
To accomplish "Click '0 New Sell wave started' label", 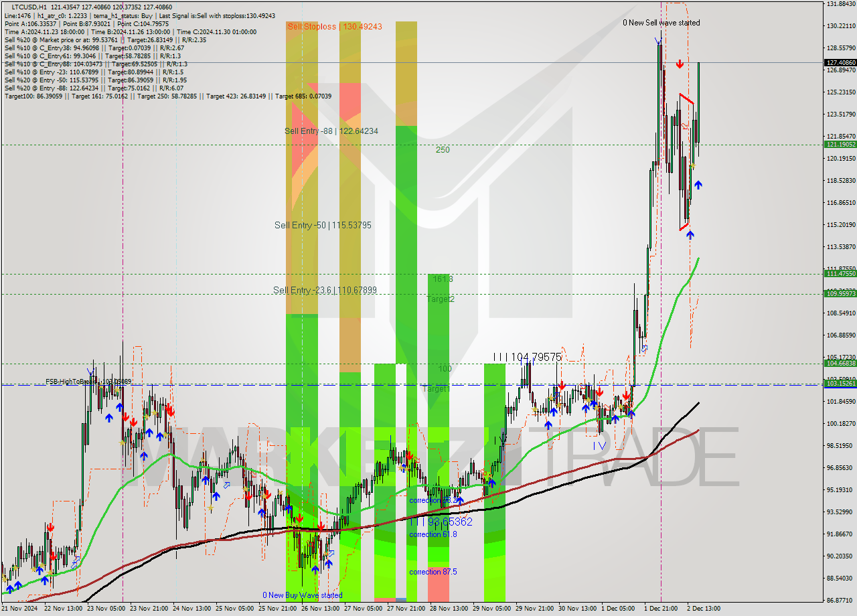I will tap(661, 23).
